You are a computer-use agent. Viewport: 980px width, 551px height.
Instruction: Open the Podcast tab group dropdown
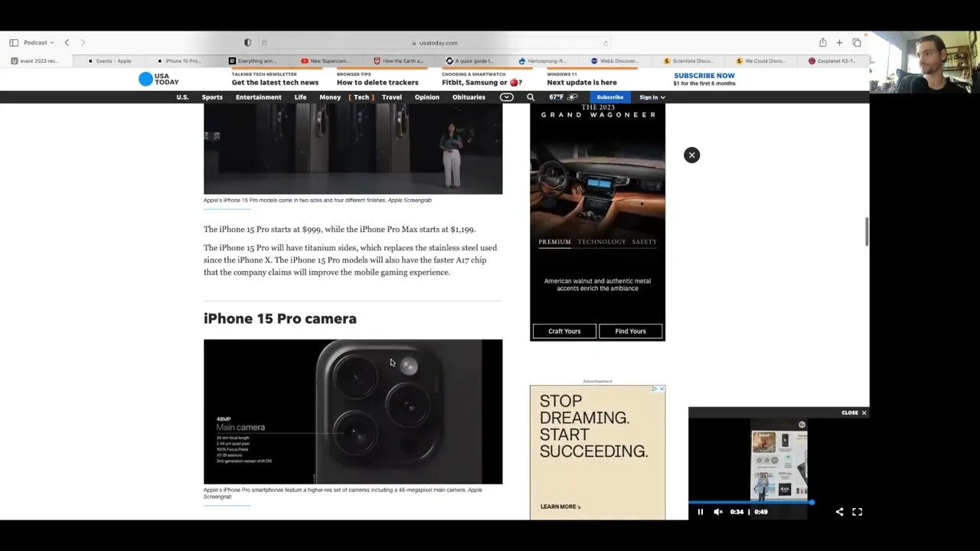(x=38, y=43)
